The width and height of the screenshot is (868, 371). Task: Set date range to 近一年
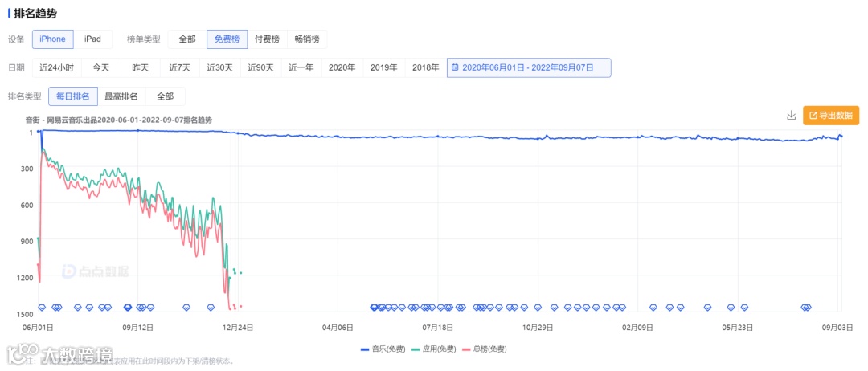(301, 68)
